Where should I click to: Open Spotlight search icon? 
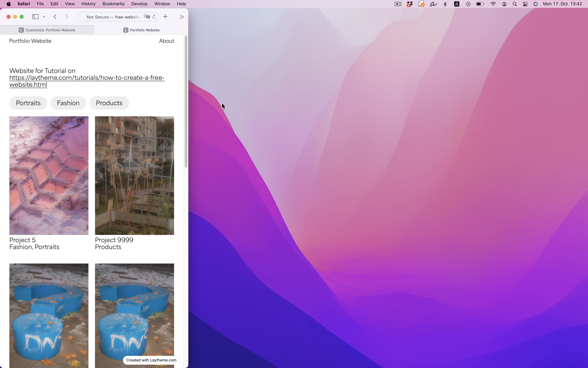point(515,4)
